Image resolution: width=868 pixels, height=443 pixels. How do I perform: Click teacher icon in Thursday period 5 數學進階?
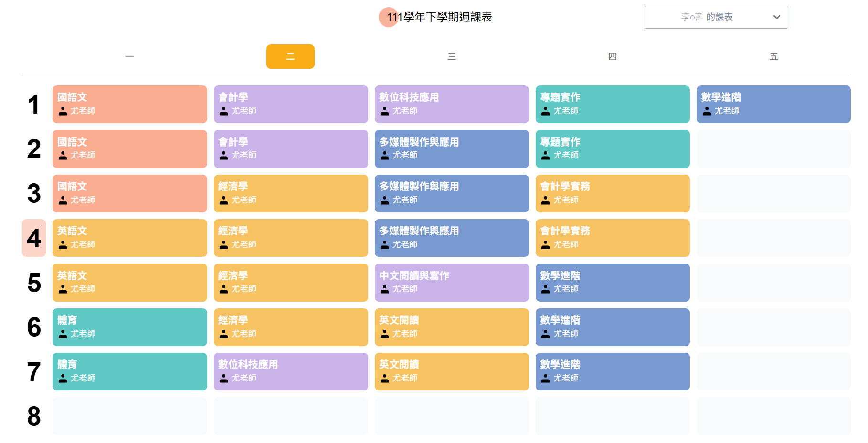[545, 289]
